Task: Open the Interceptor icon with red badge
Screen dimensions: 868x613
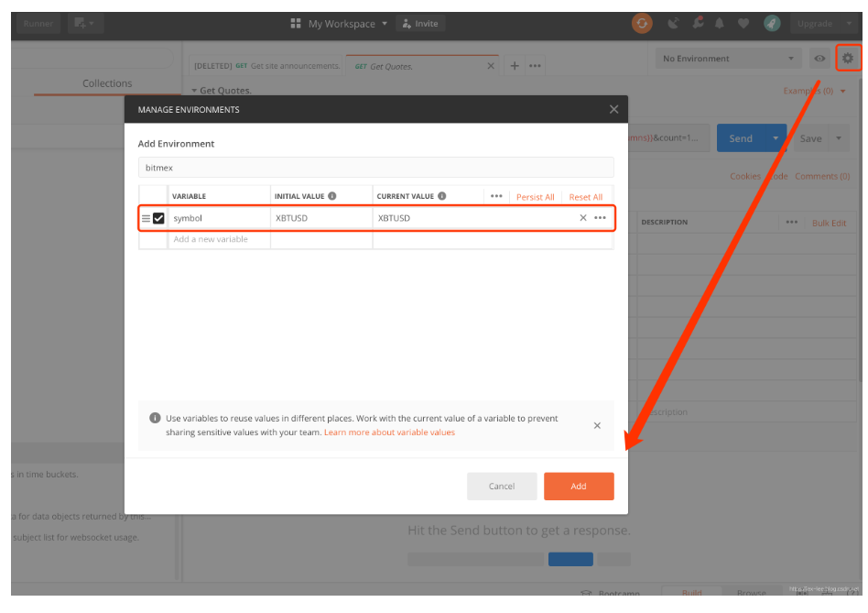Action: [698, 23]
